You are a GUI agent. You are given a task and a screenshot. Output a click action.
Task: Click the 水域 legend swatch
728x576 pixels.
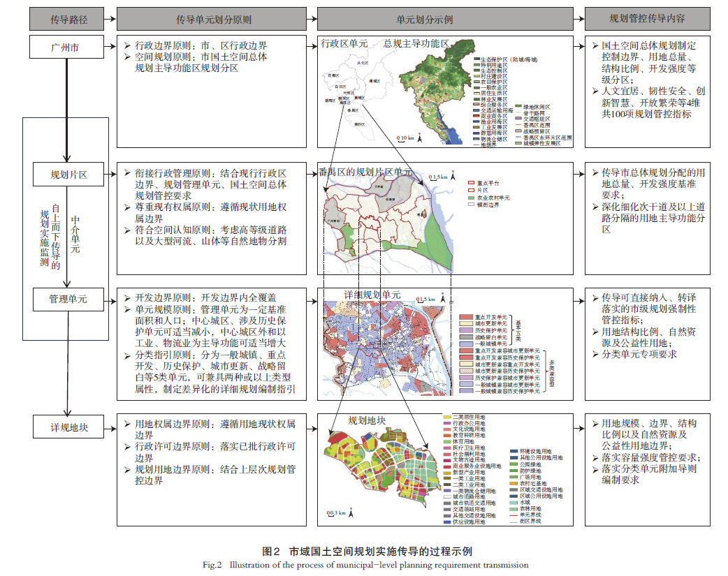(x=514, y=503)
